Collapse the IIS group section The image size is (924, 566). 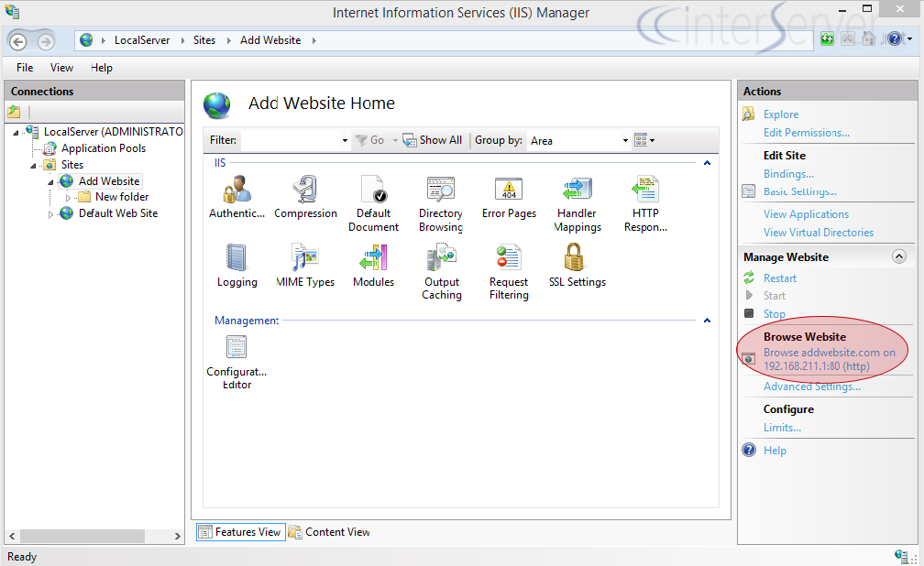(x=707, y=162)
